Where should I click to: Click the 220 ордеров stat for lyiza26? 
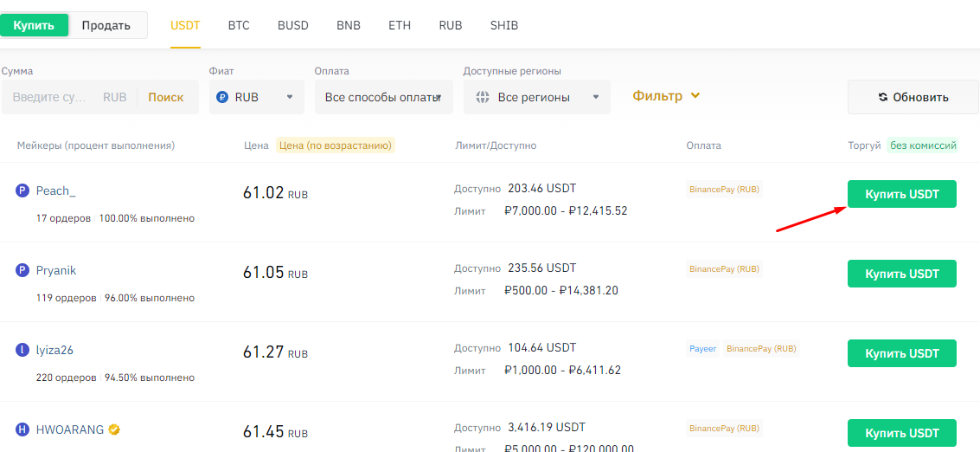[67, 378]
